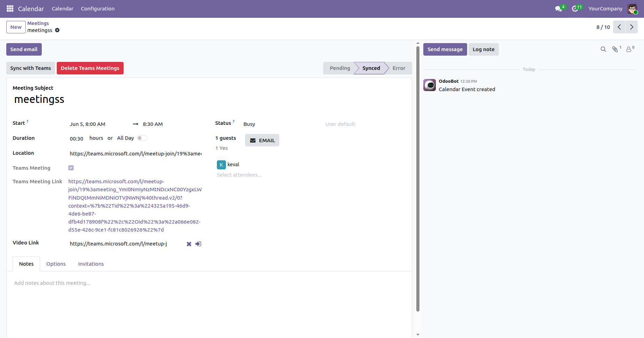The image size is (644, 338).
Task: Click the Status help question mark
Action: coord(234,121)
